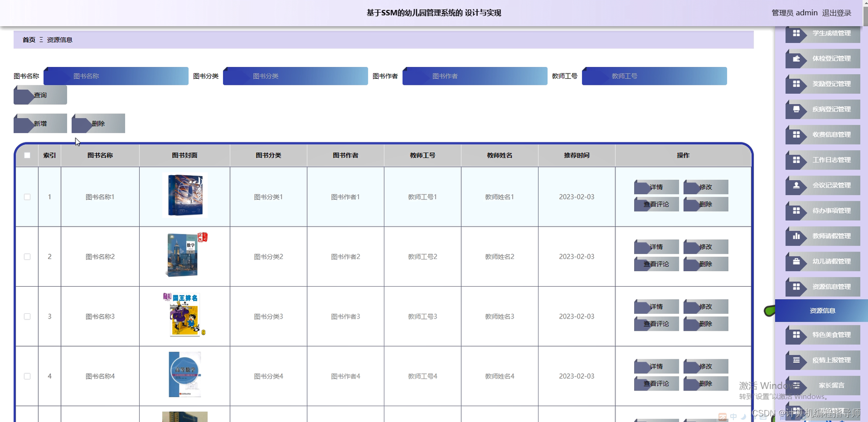Screen dimensions: 868x422
Task: Click 修改 for 图书名称2
Action: (x=706, y=247)
